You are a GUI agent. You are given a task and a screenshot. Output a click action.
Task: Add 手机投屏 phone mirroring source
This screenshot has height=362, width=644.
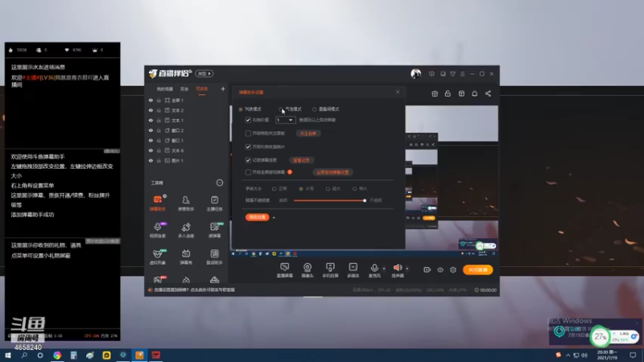tap(330, 270)
